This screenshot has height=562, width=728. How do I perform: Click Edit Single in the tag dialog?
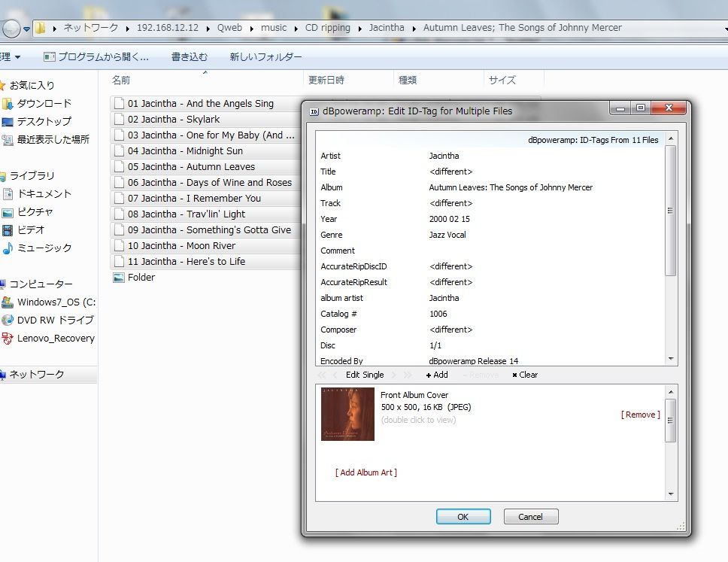[365, 375]
